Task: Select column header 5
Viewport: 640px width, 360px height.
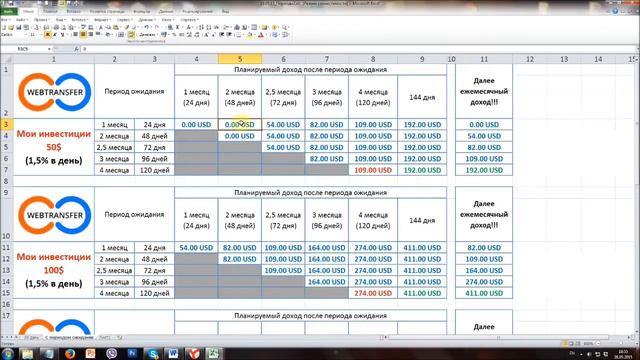Action: (240, 59)
